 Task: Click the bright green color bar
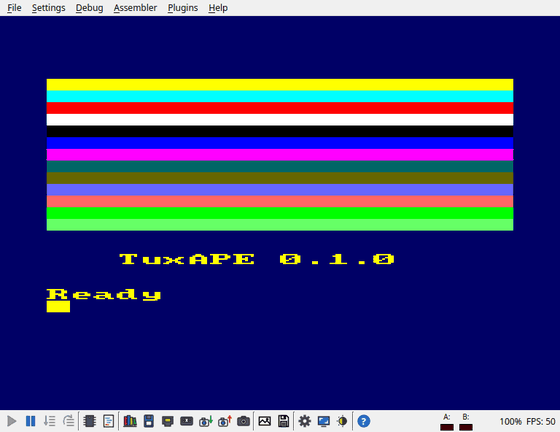280,213
